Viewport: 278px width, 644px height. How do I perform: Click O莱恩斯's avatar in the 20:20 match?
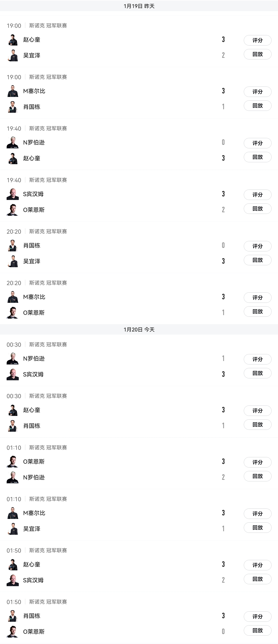(x=13, y=313)
